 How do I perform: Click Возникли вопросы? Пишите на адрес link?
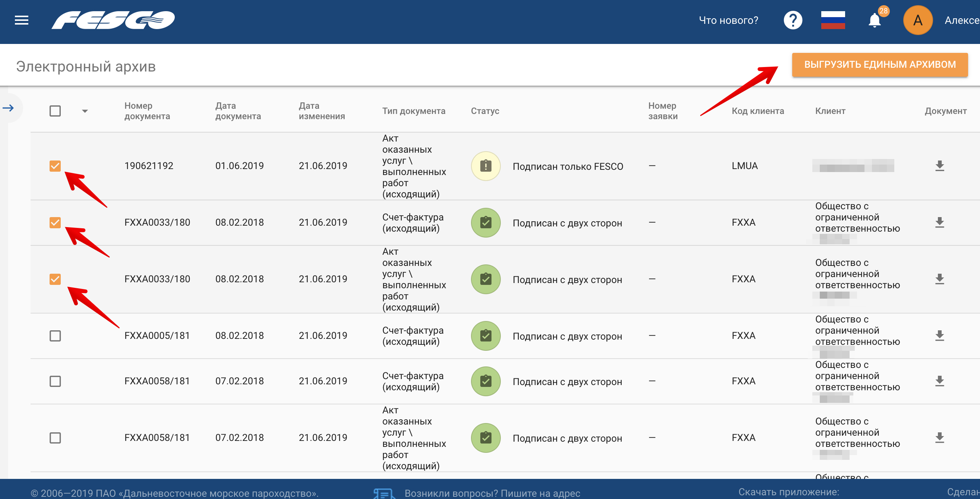492,493
